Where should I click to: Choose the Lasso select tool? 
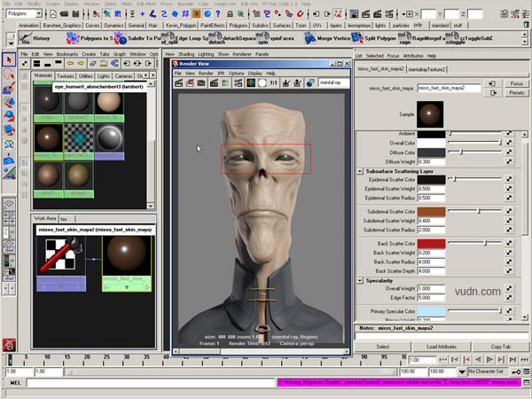pyautogui.click(x=9, y=74)
